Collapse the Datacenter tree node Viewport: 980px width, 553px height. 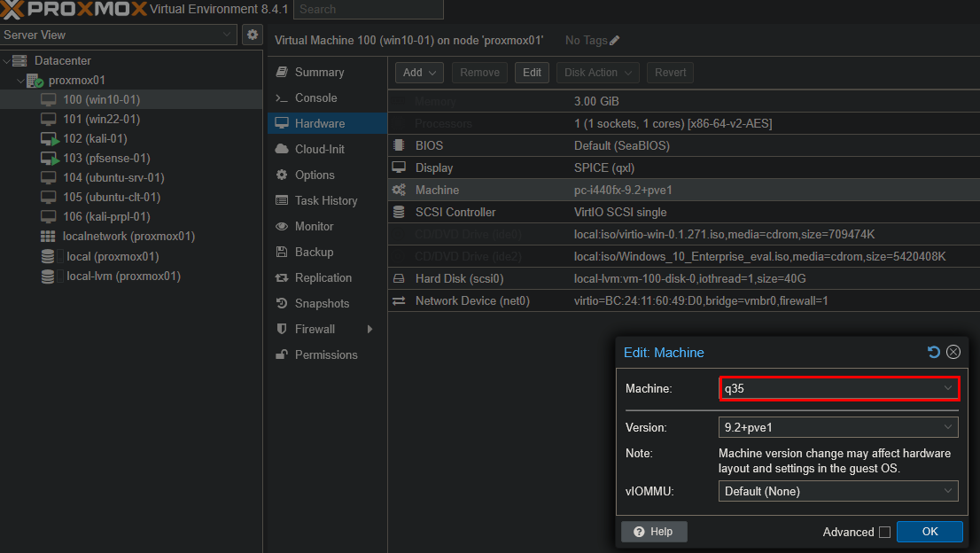7,61
